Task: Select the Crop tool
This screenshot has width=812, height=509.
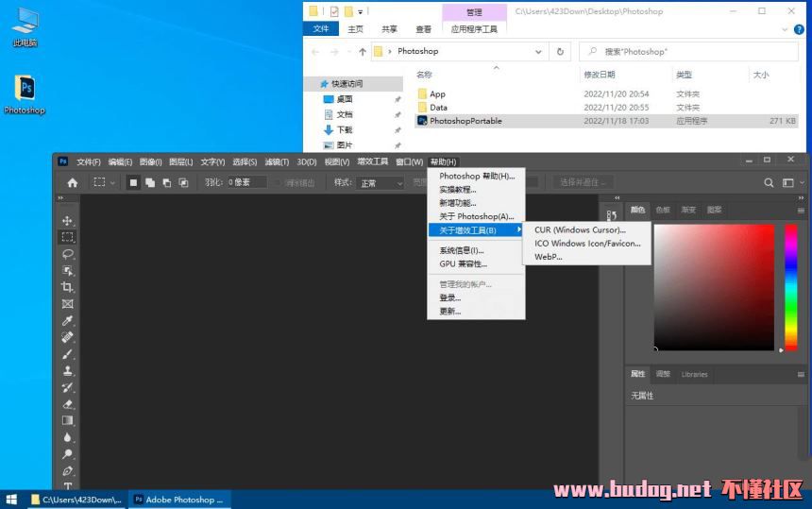Action: click(x=67, y=287)
